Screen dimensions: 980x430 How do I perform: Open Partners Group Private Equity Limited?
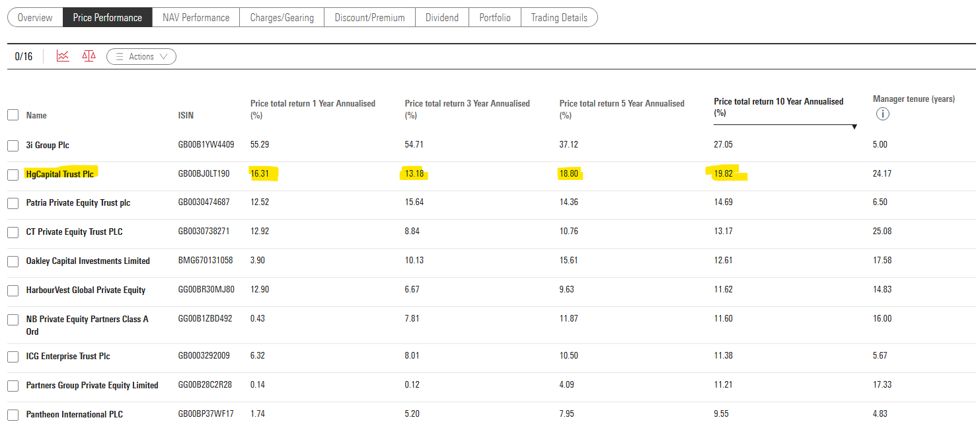click(x=93, y=385)
